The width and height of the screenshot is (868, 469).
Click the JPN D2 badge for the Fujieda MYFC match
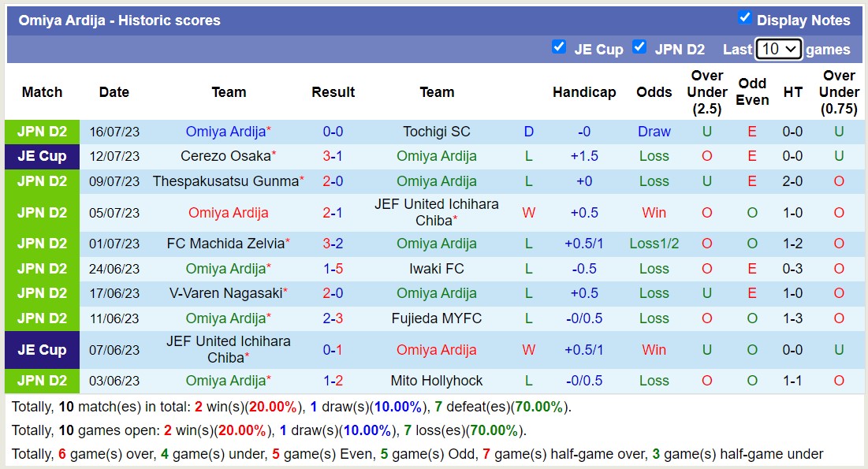pos(42,318)
